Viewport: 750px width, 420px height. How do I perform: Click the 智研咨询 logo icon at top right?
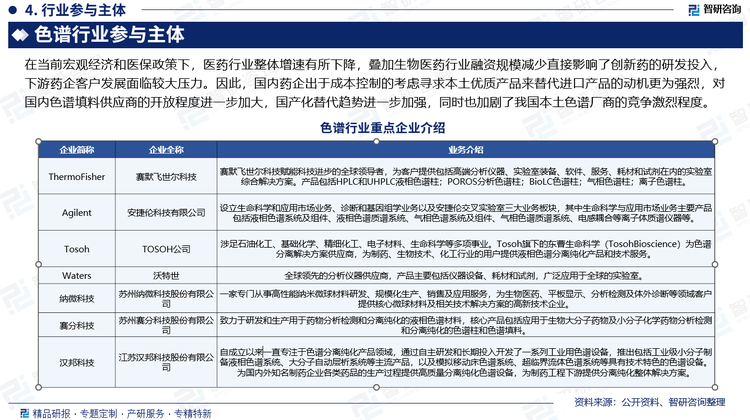694,10
